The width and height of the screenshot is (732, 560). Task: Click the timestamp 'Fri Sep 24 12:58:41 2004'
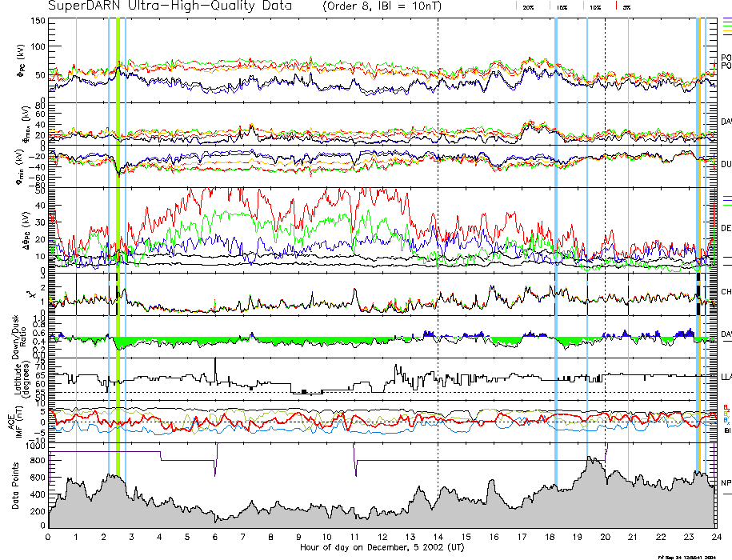pos(686,557)
